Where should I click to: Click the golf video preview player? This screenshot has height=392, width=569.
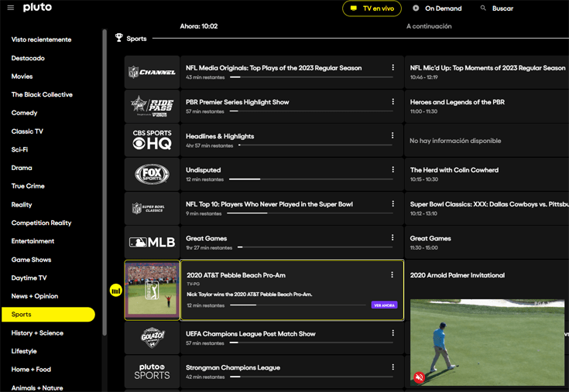488,343
